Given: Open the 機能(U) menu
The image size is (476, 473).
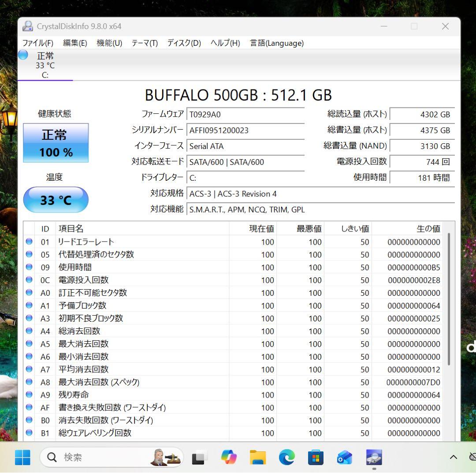Looking at the screenshot, I should click(109, 43).
